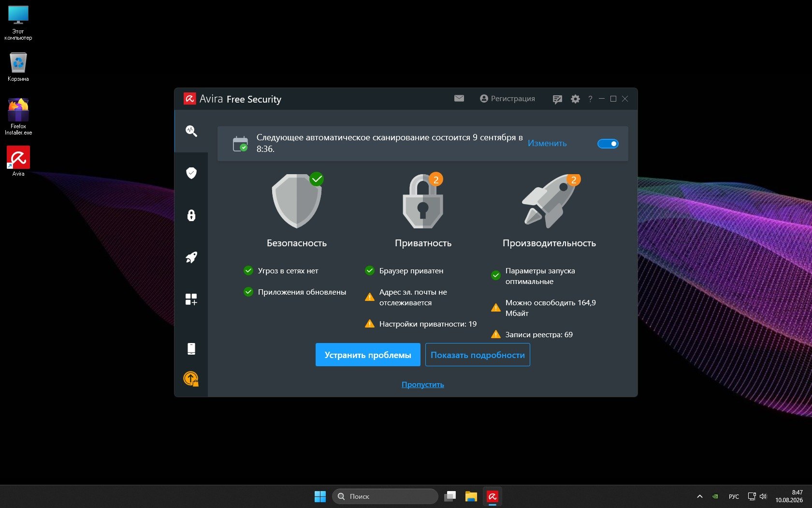Click the 'Производительность' heading
The height and width of the screenshot is (508, 812).
(x=550, y=243)
